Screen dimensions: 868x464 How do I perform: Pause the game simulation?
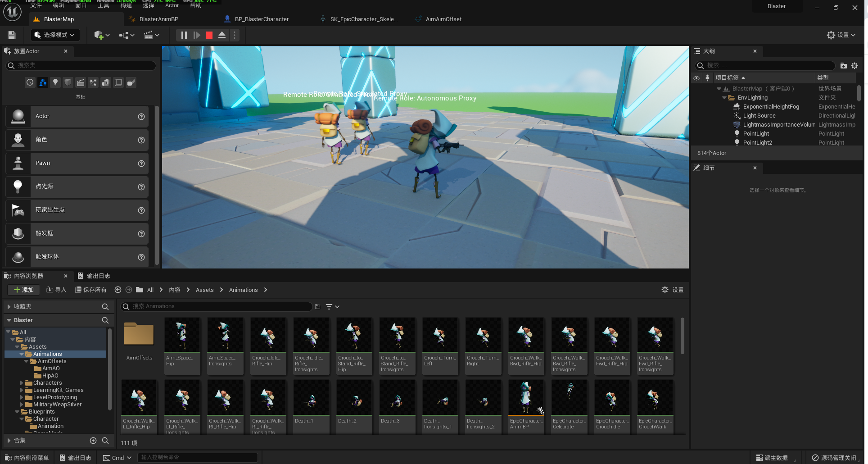184,35
